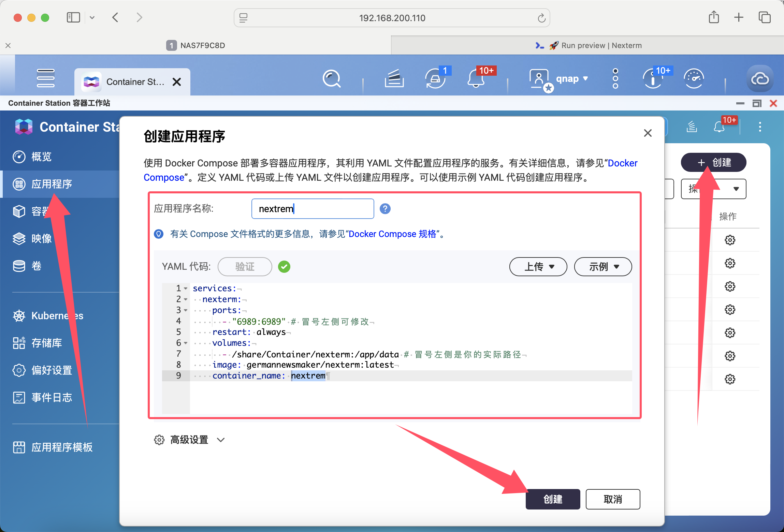Toggle Safari sidebar button

click(73, 17)
